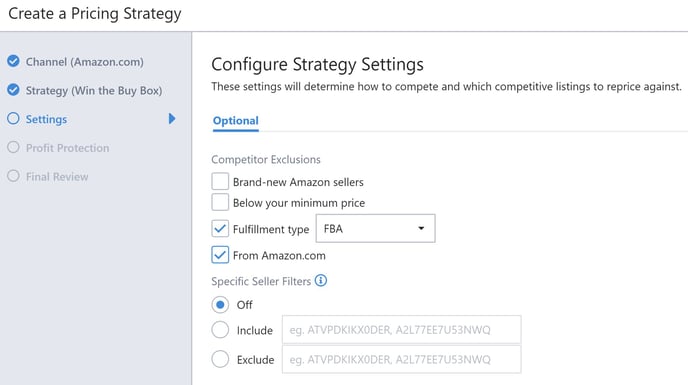Uncheck the Fulfillment type checkbox
This screenshot has height=385, width=688.
coord(220,229)
